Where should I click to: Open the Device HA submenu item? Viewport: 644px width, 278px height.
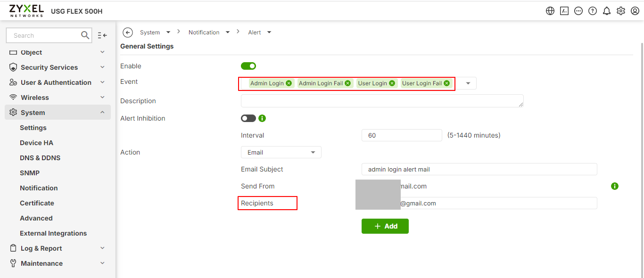[36, 143]
